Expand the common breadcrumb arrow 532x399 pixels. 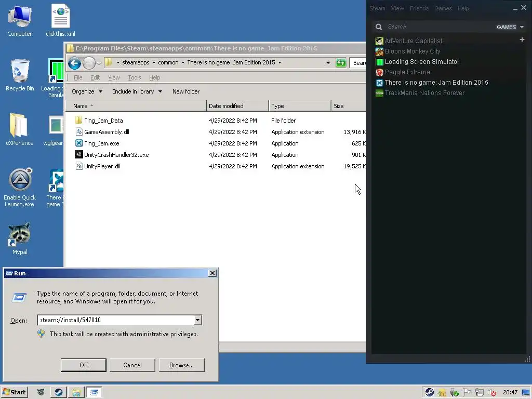(183, 63)
